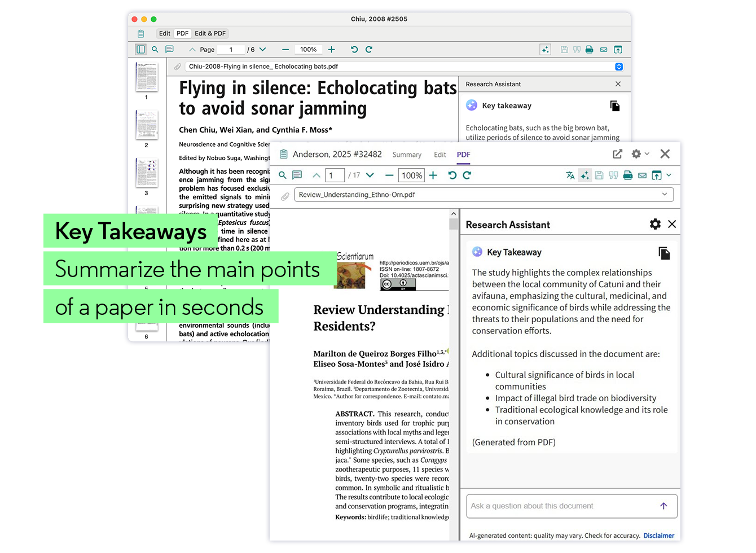Select the Edit & PDF tab in Chiu window
Viewport: 756px width, 553px height.
(210, 33)
